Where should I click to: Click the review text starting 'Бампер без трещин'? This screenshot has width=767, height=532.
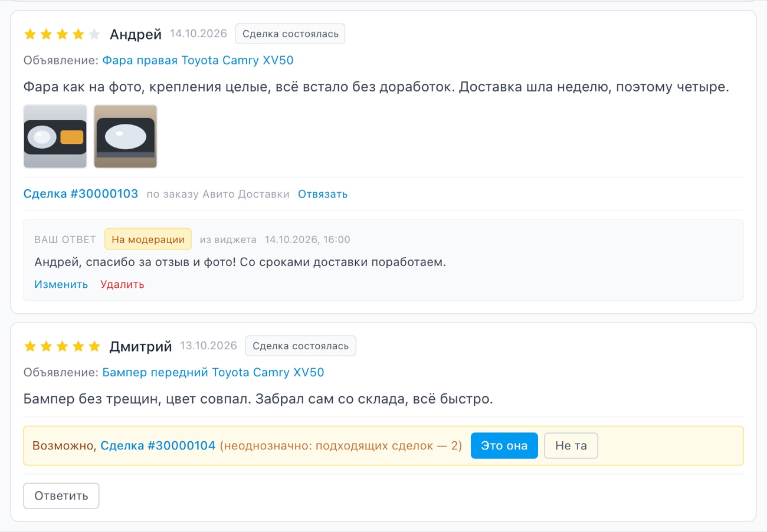pos(258,399)
